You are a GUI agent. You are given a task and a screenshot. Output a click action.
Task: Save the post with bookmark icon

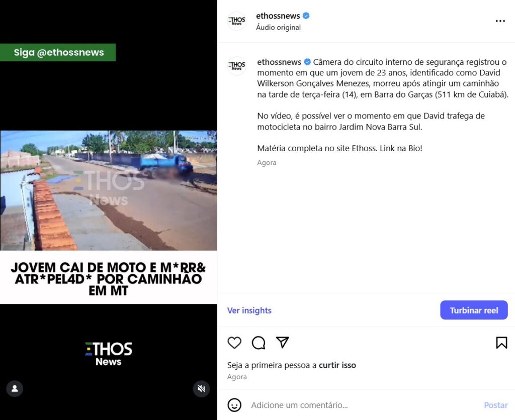point(501,343)
